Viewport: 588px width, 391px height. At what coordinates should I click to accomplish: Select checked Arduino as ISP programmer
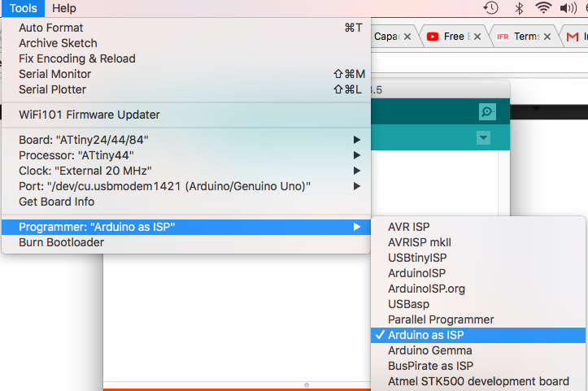pyautogui.click(x=478, y=335)
